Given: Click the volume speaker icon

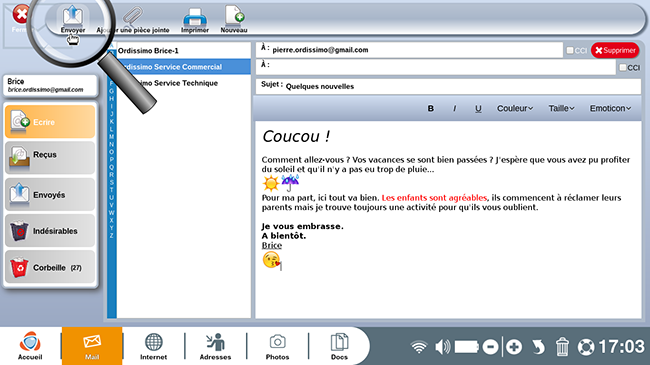Looking at the screenshot, I should [442, 347].
